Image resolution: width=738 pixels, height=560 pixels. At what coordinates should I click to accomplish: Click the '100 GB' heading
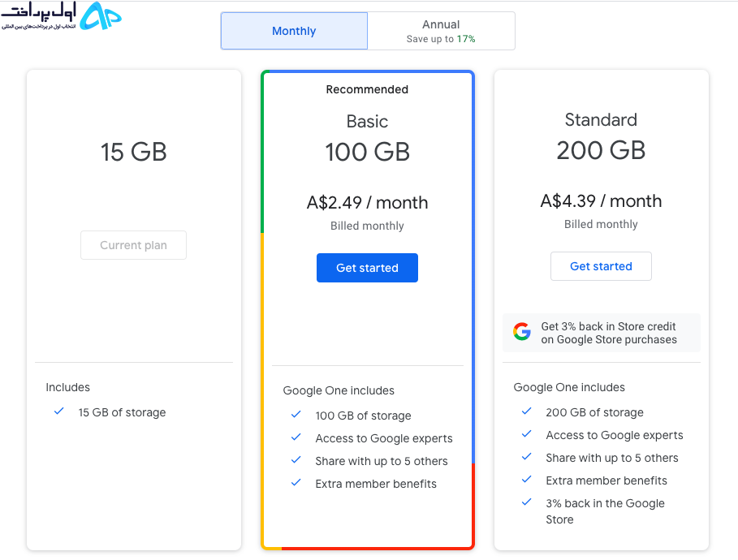click(367, 152)
